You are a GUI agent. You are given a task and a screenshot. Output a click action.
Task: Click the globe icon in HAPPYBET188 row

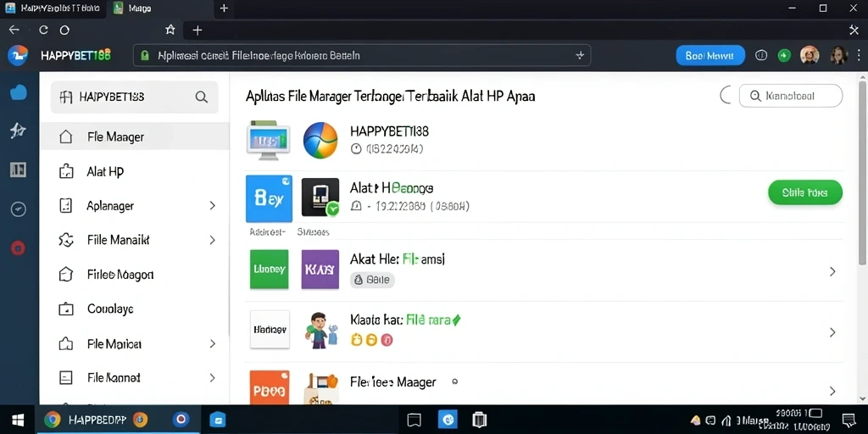click(x=320, y=140)
